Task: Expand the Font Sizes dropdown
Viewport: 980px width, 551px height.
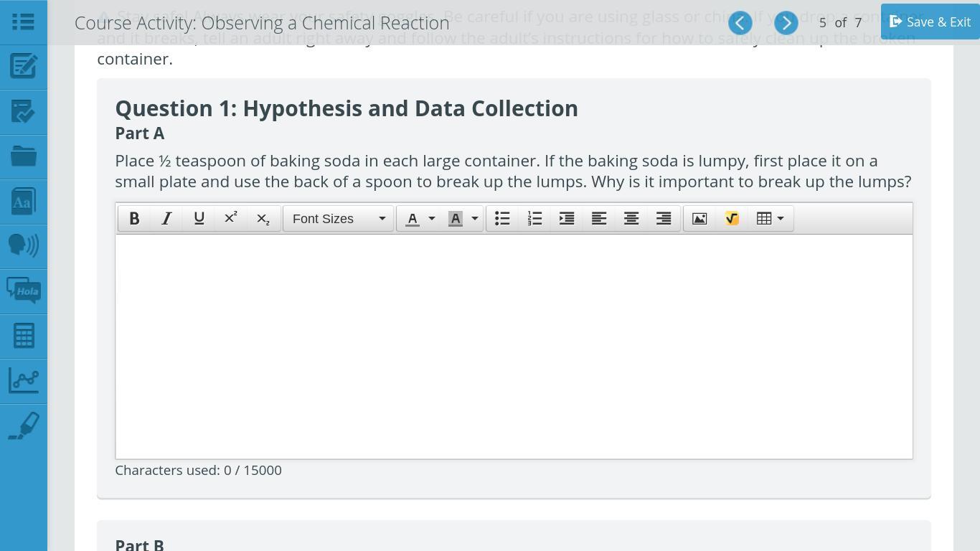Action: [338, 219]
